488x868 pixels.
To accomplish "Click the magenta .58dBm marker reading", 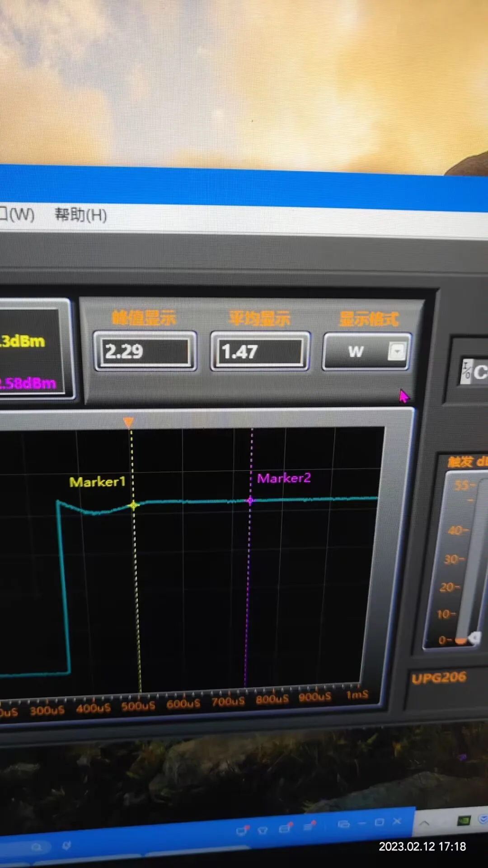I will (28, 383).
